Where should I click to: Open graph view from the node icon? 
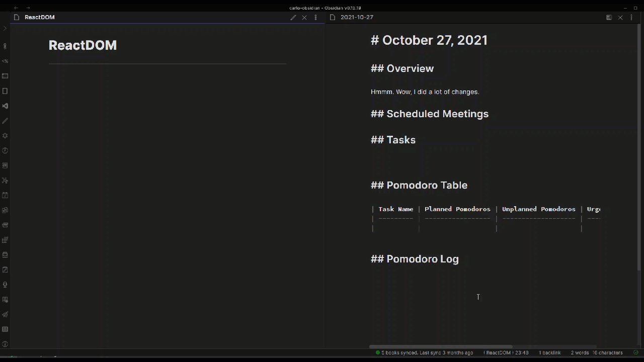5,180
